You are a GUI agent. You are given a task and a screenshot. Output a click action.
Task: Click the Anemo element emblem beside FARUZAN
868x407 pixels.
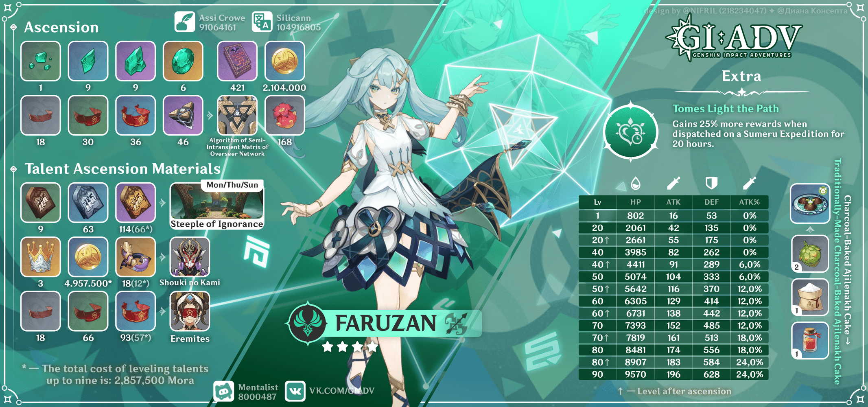tap(308, 324)
